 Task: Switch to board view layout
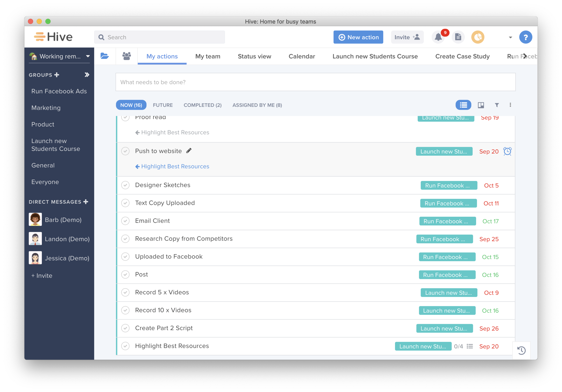pos(481,105)
